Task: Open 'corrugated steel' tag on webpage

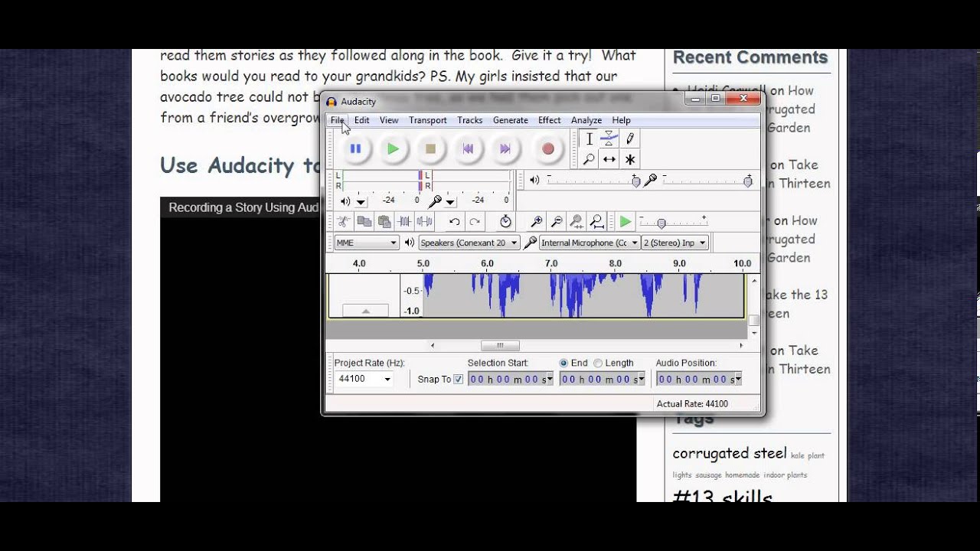Action: [x=730, y=453]
